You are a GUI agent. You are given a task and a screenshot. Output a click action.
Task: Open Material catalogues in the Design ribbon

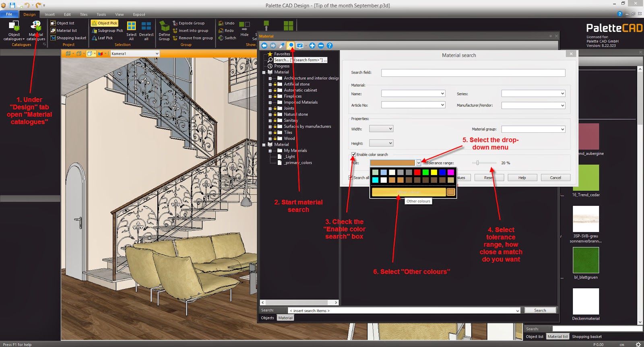(x=36, y=31)
